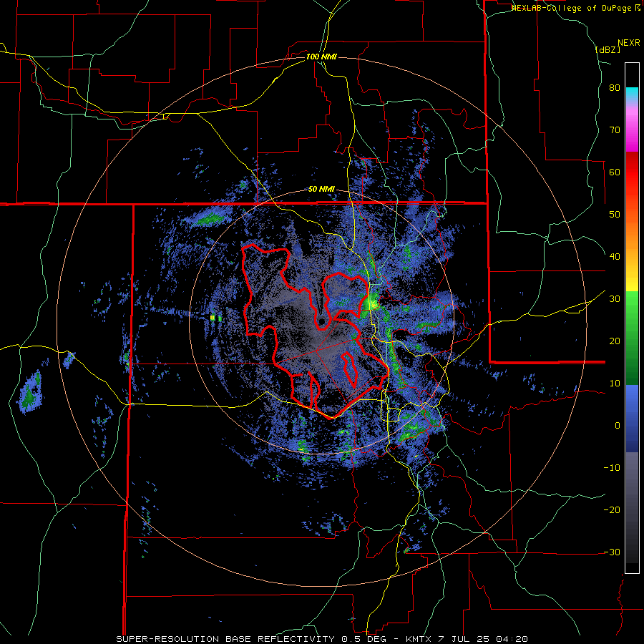Select the 70 value on dBZ scale
This screenshot has height=644, width=644.
point(615,130)
